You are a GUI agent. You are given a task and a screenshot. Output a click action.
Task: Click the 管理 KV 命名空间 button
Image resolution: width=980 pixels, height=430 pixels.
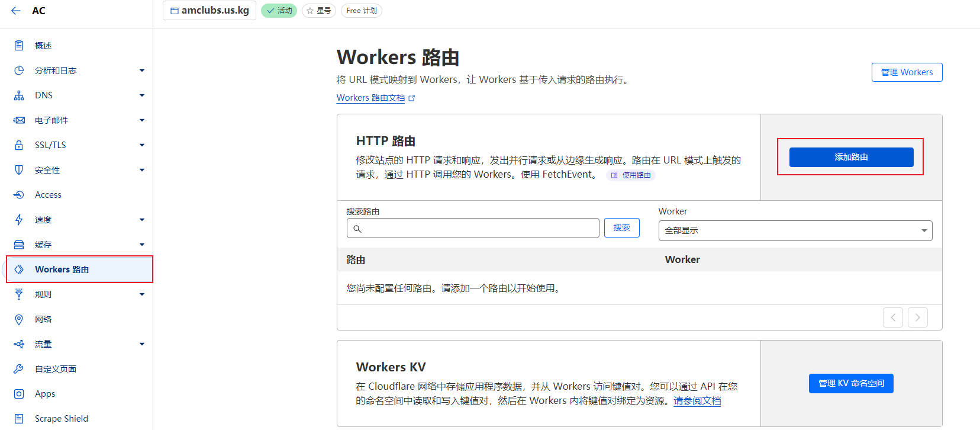point(850,383)
